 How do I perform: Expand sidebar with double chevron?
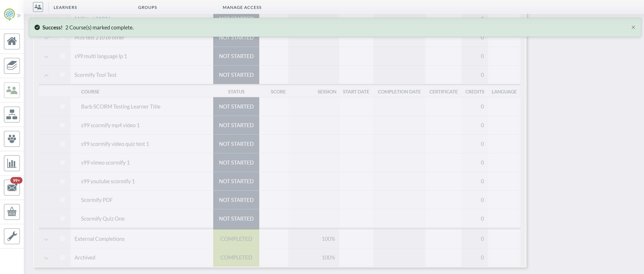[19, 15]
